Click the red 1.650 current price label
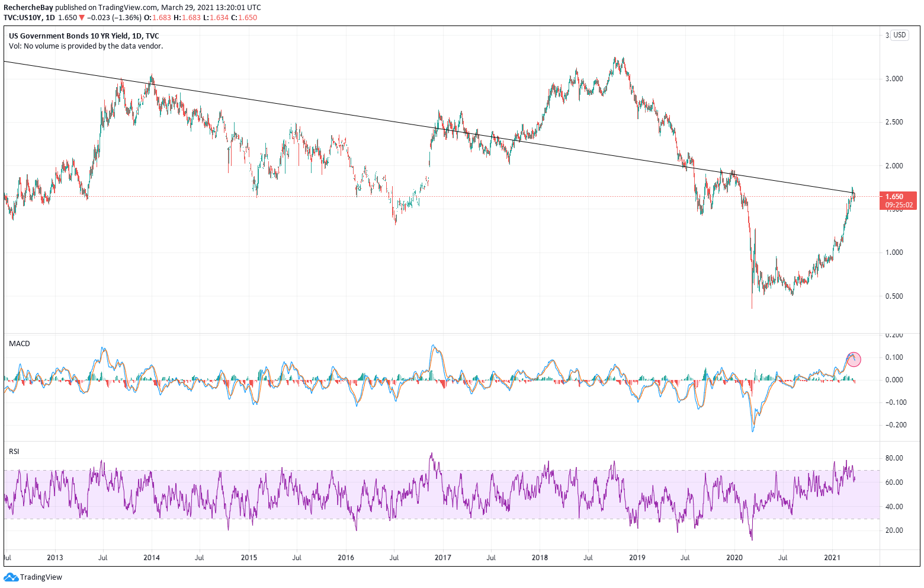The height and width of the screenshot is (588, 924). point(894,196)
